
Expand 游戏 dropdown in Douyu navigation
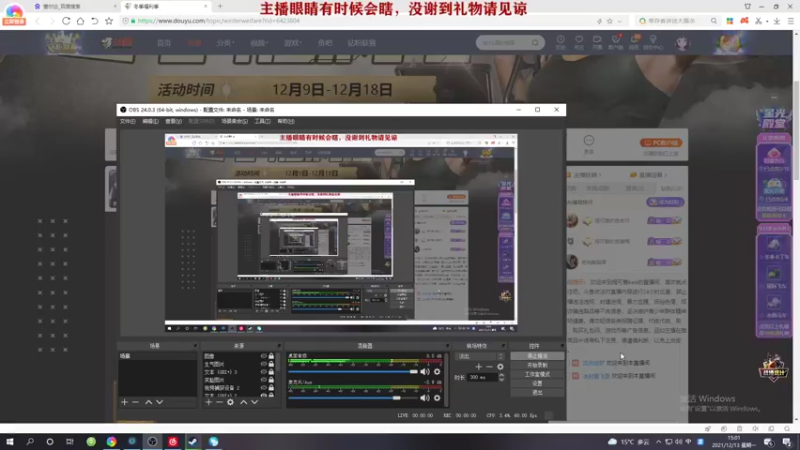pos(293,43)
